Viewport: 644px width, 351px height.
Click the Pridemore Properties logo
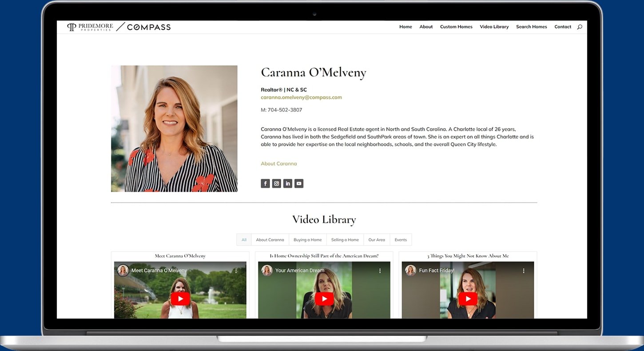coord(90,27)
